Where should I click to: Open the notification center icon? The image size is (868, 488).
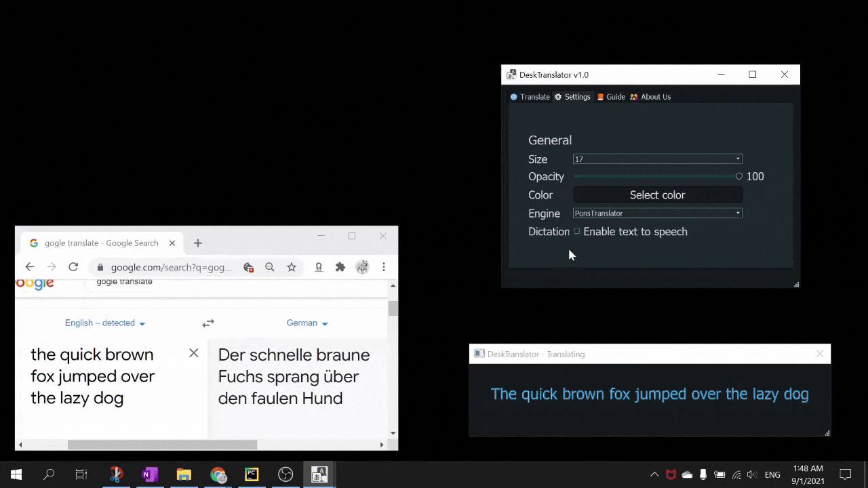845,474
